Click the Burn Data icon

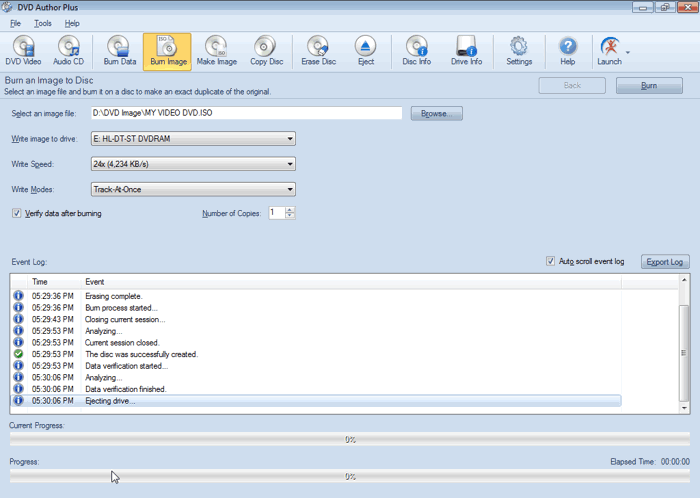click(119, 51)
